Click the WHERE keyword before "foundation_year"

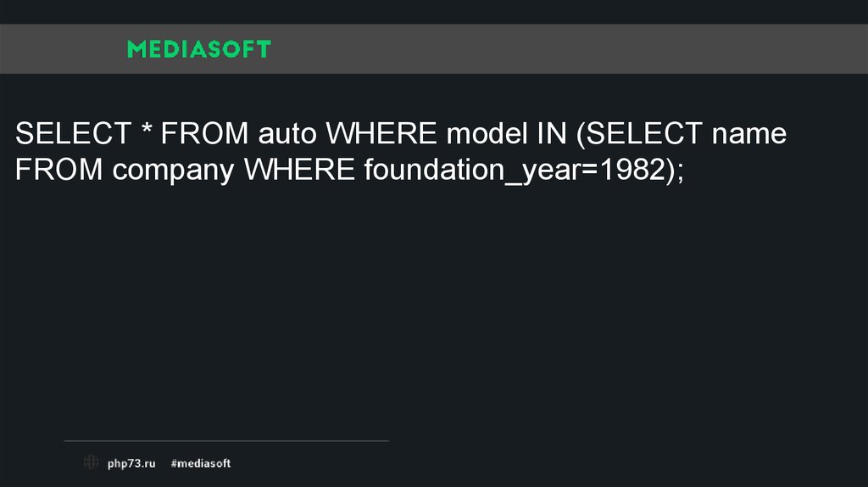tap(300, 171)
